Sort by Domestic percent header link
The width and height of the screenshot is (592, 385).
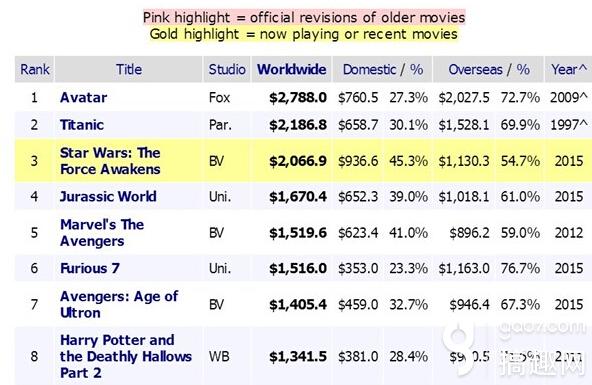point(416,69)
